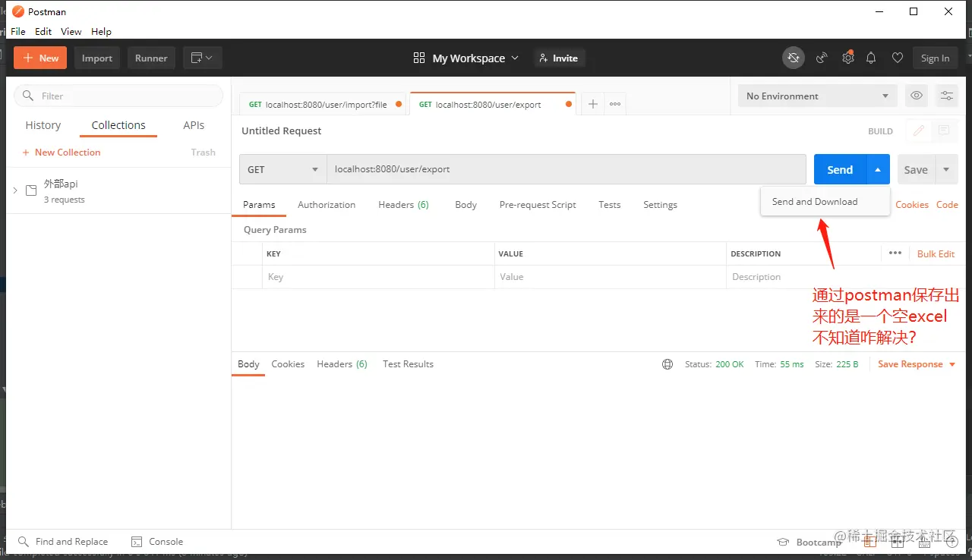
Task: Open the Send button dropdown arrow
Action: pyautogui.click(x=878, y=169)
